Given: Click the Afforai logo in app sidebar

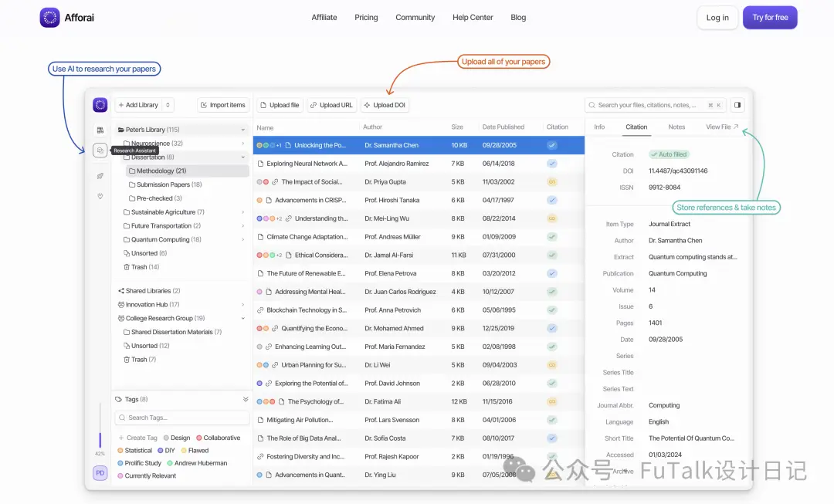Looking at the screenshot, I should (x=100, y=105).
